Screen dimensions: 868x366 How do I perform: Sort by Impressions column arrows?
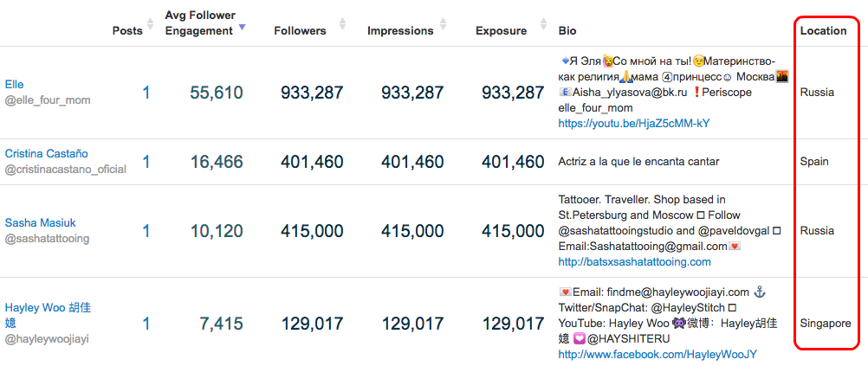click(443, 24)
